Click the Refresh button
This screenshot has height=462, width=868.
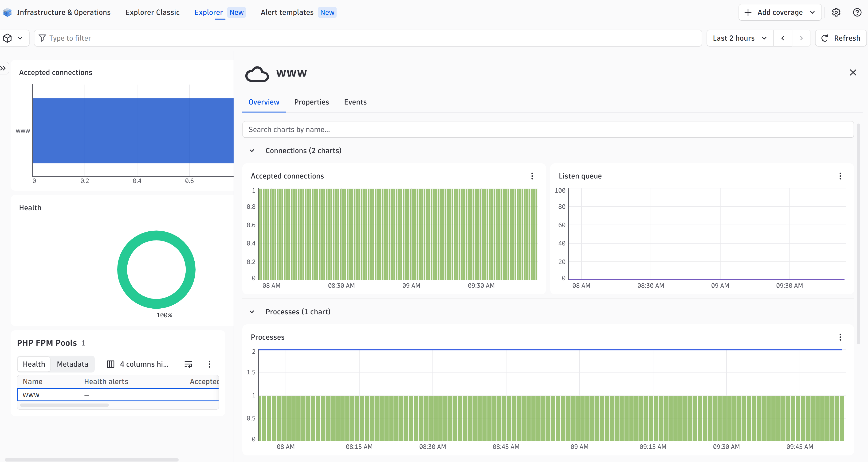pos(841,38)
